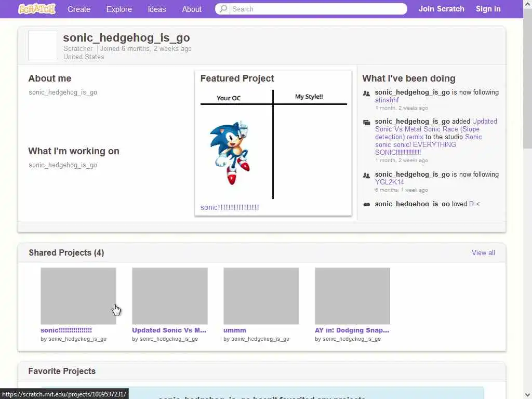
Task: Click the Favorite Projects heading
Action: 62,371
